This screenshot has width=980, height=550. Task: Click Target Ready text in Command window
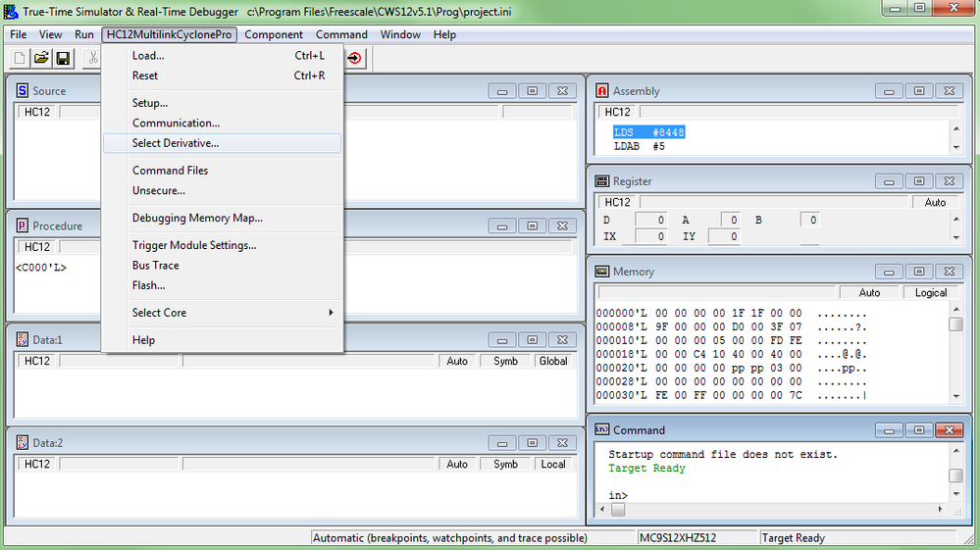(x=646, y=469)
